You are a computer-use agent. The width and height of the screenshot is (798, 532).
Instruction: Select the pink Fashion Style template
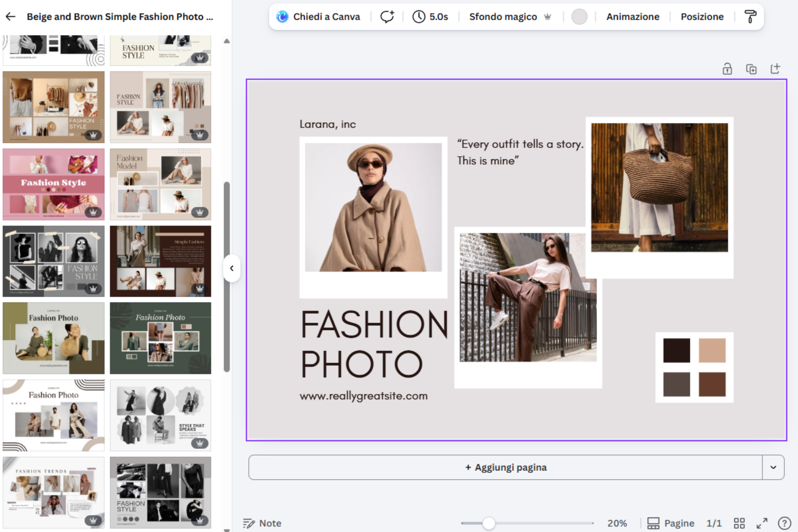coord(54,184)
